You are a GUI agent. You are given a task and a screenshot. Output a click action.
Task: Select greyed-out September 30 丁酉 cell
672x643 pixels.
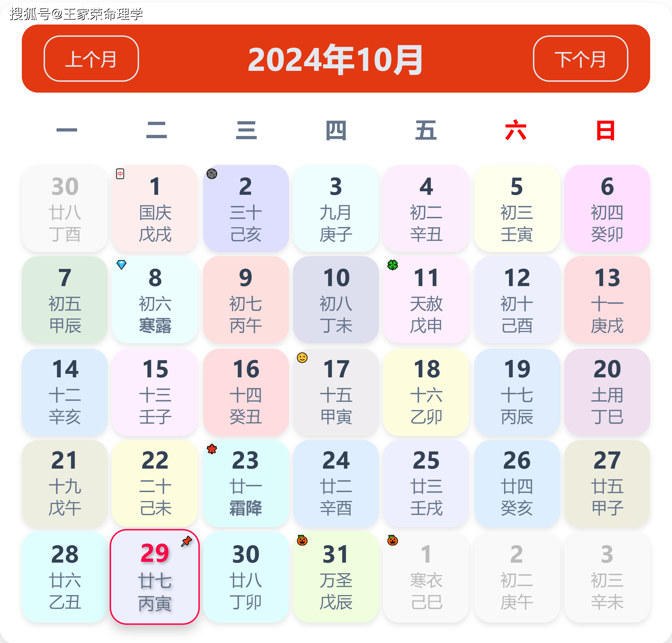tap(65, 209)
